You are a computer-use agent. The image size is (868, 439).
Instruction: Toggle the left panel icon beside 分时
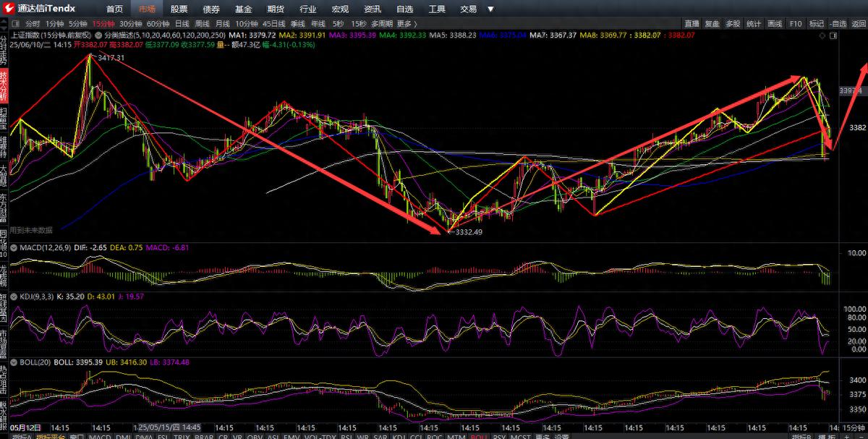[15, 24]
